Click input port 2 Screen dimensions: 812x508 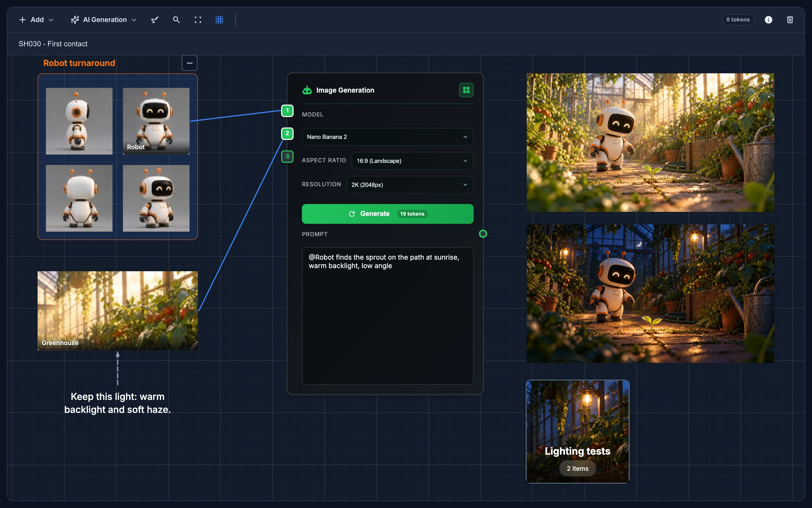click(x=287, y=133)
